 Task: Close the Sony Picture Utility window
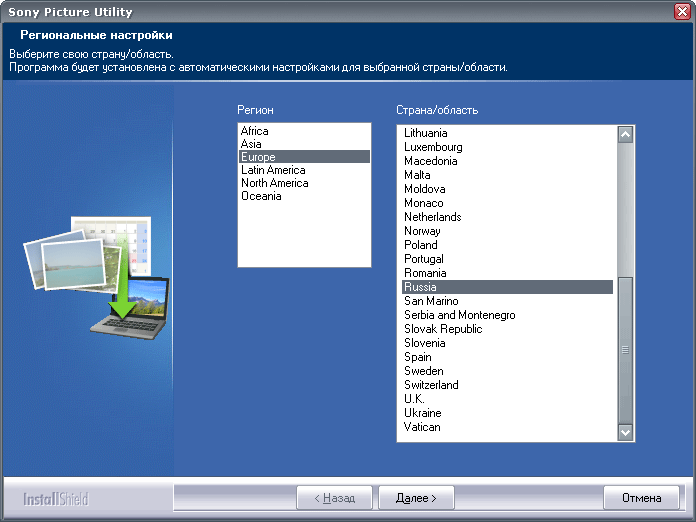682,12
